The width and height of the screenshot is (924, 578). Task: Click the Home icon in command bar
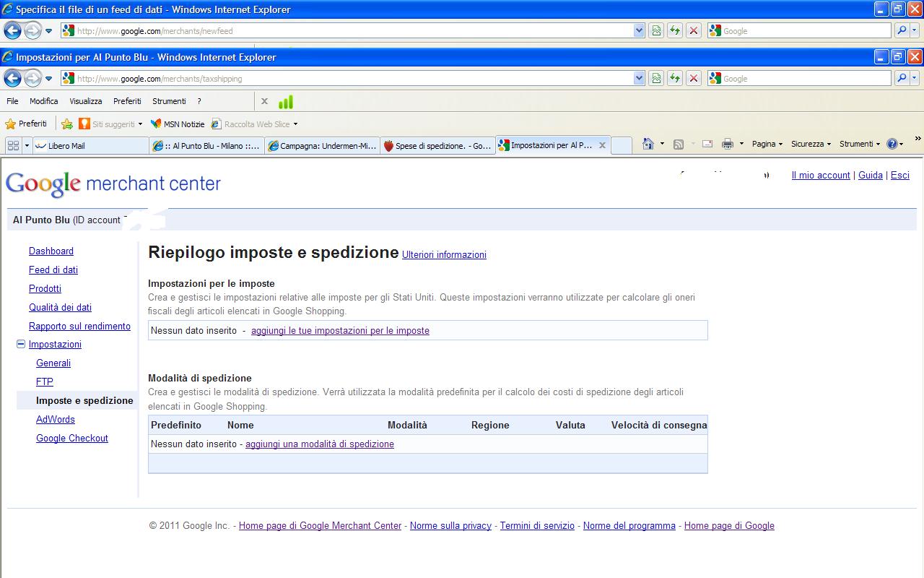click(x=648, y=144)
